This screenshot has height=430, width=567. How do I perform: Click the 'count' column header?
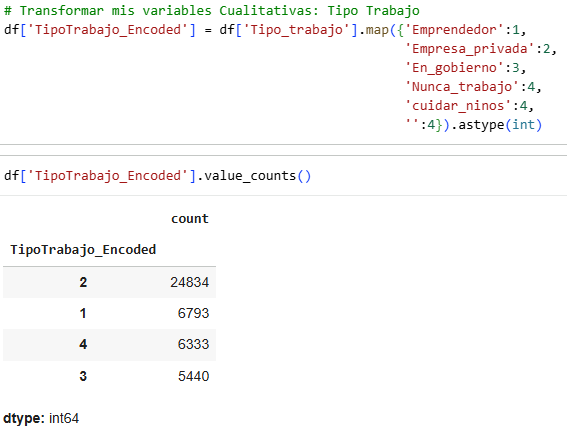point(190,218)
